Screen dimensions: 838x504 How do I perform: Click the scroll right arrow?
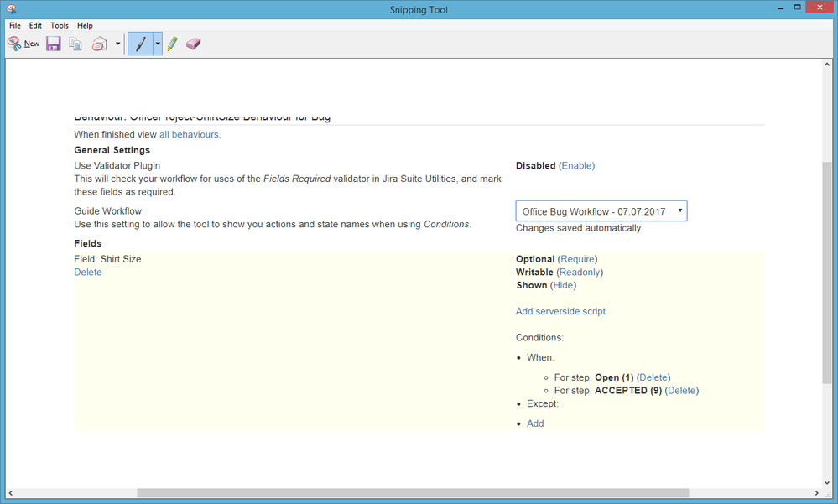(816, 493)
